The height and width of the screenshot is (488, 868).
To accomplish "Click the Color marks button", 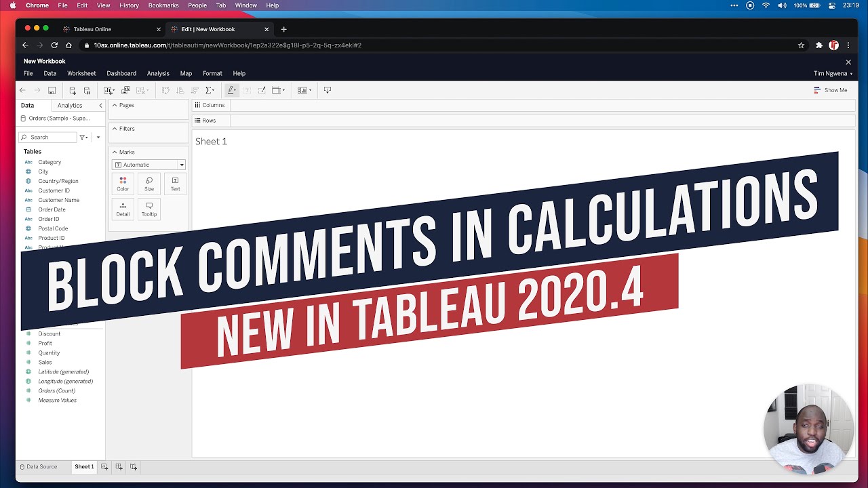I will [x=123, y=184].
